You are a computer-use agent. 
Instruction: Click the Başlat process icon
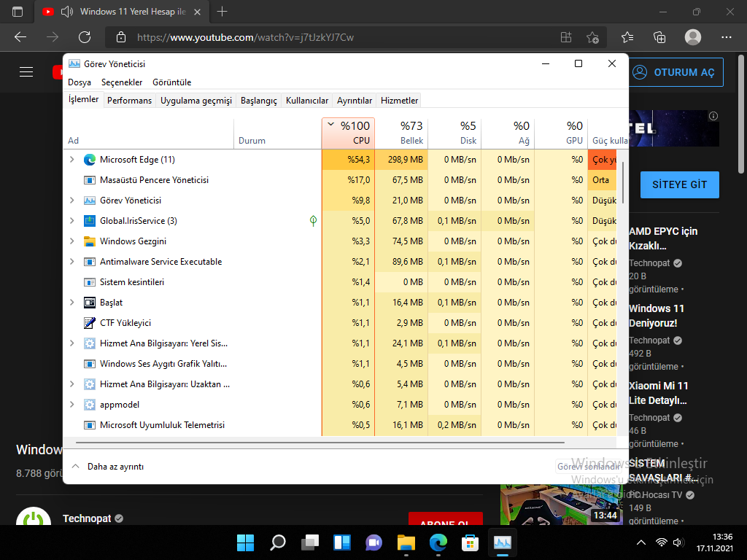click(90, 303)
